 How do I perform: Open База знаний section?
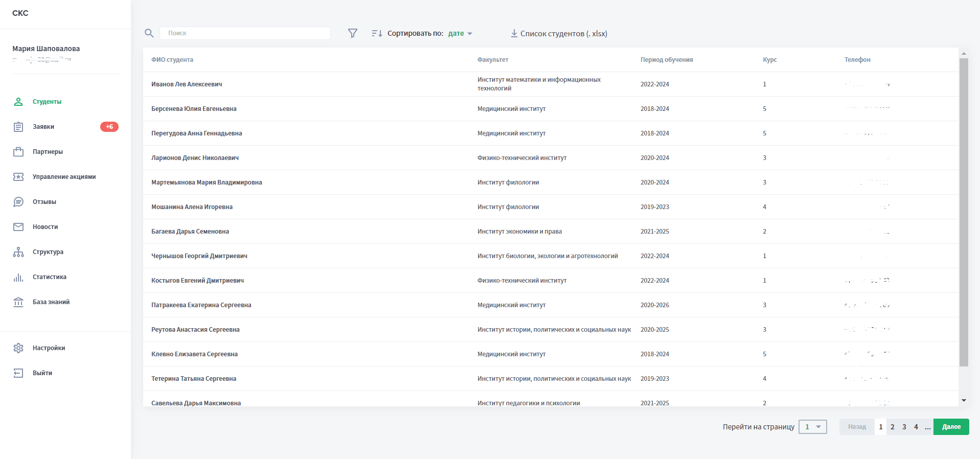[51, 302]
